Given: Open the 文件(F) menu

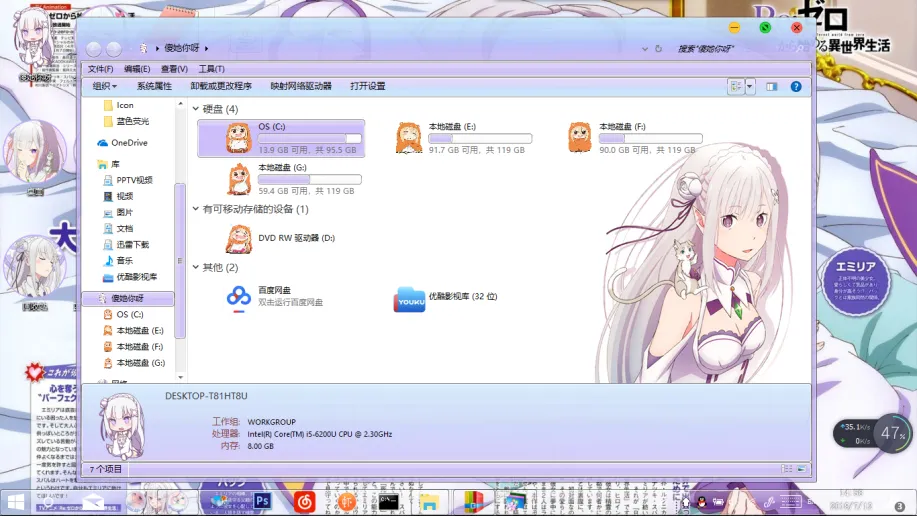Looking at the screenshot, I should click(100, 69).
